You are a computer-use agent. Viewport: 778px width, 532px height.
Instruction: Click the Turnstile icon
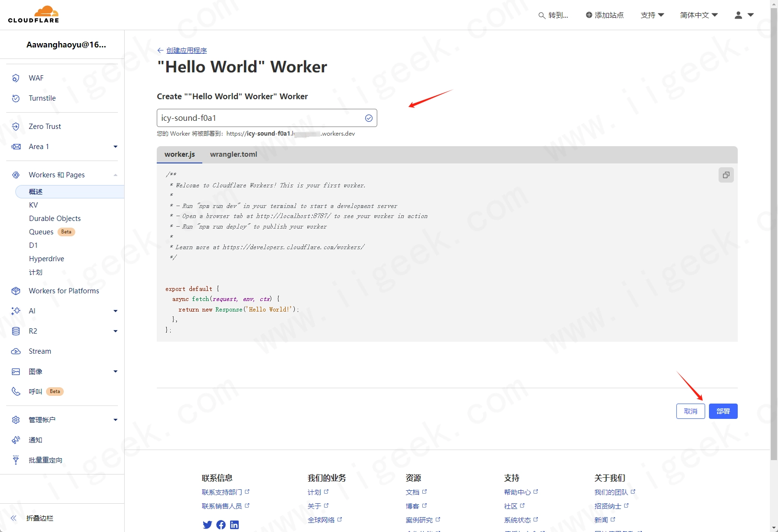(16, 98)
